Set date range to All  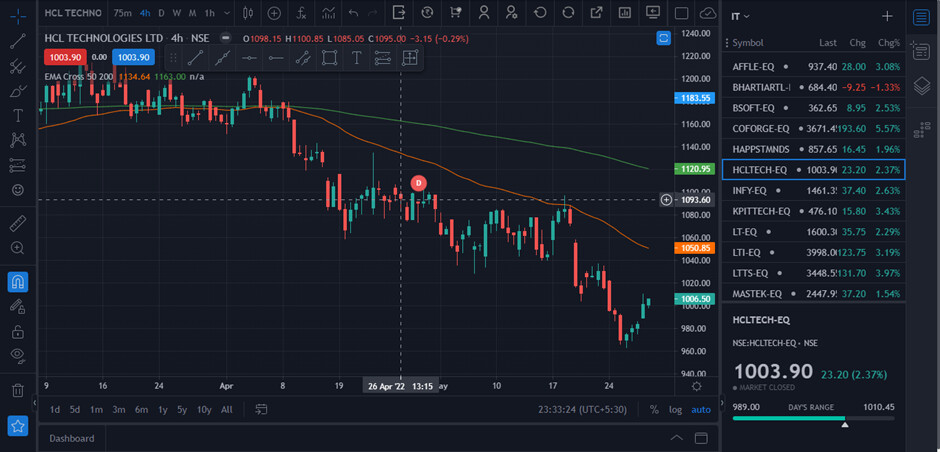(227, 410)
